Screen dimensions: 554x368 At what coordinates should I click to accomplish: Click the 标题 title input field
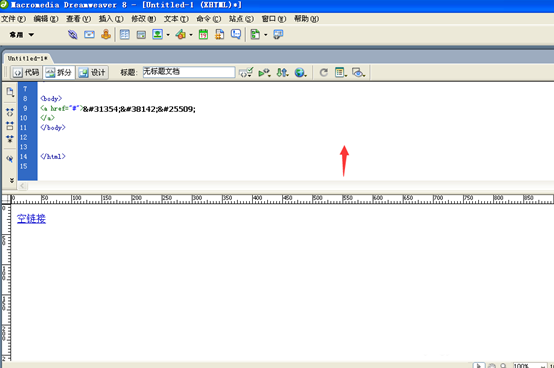(189, 72)
